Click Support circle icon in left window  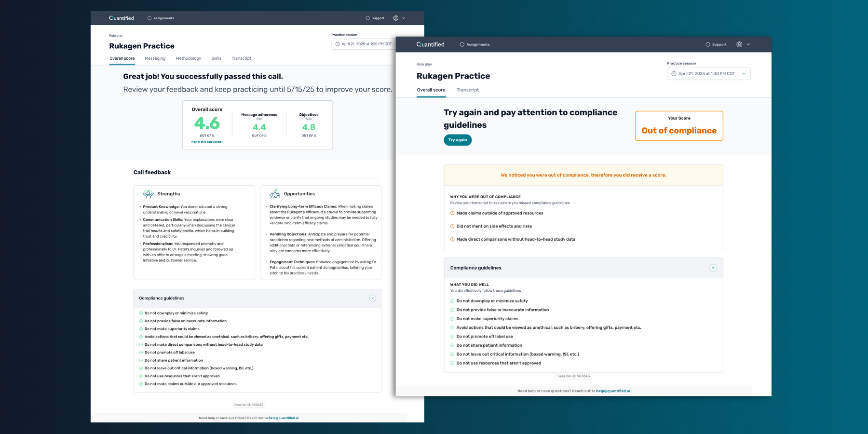point(367,18)
